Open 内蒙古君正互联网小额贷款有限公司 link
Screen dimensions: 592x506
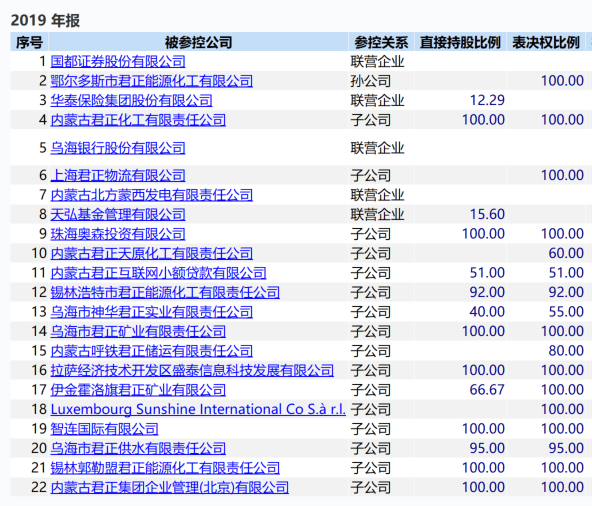pos(158,273)
